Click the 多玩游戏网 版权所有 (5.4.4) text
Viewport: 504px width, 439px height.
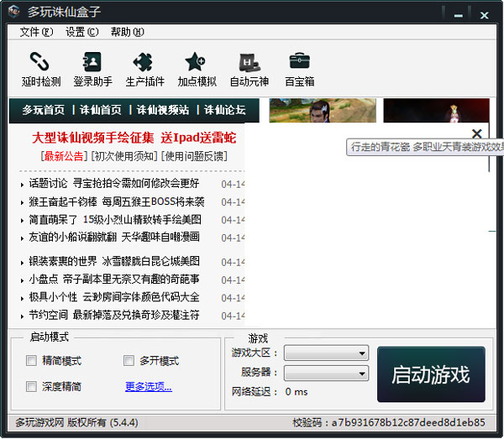pyautogui.click(x=76, y=422)
